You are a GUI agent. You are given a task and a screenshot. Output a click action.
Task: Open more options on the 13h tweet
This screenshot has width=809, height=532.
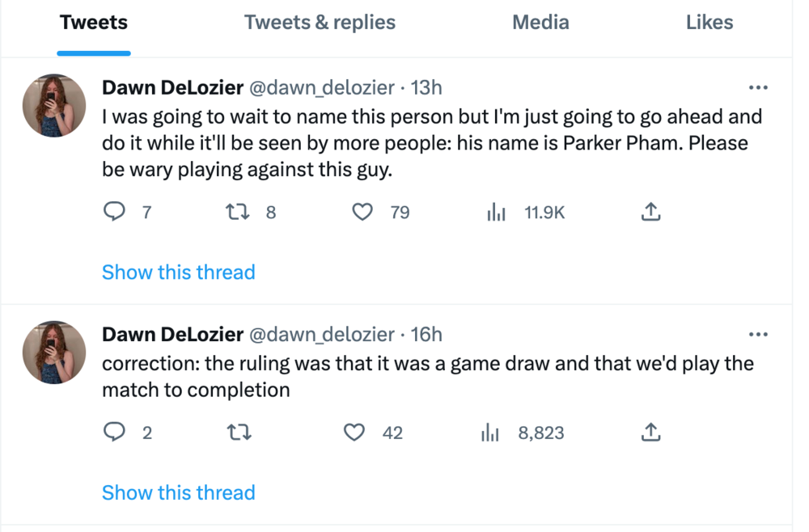coord(758,87)
